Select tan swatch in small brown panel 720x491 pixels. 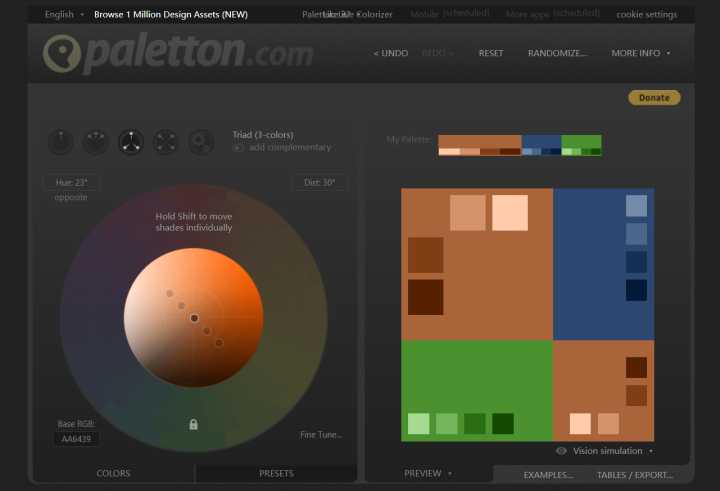pos(608,423)
